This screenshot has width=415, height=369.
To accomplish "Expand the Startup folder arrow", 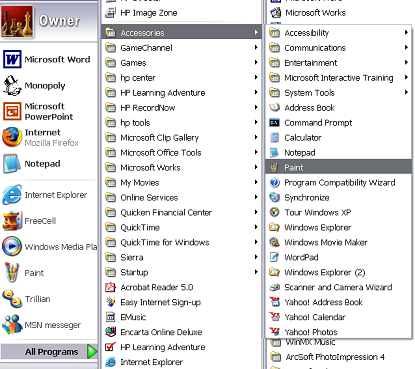I will pos(256,272).
